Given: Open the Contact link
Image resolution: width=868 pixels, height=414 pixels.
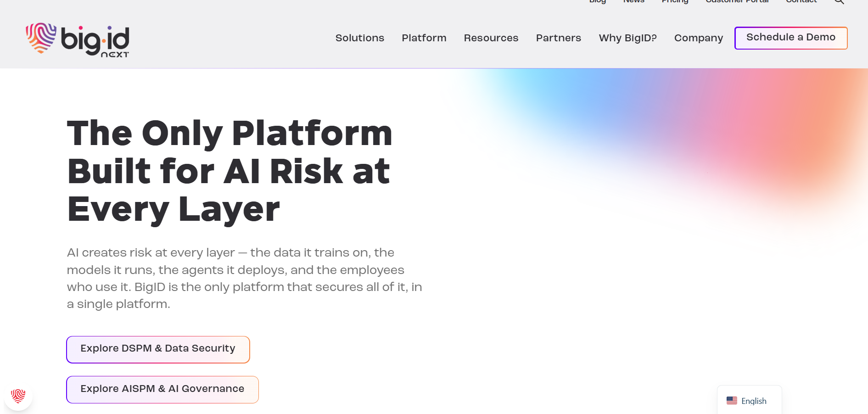Looking at the screenshot, I should pos(801,1).
